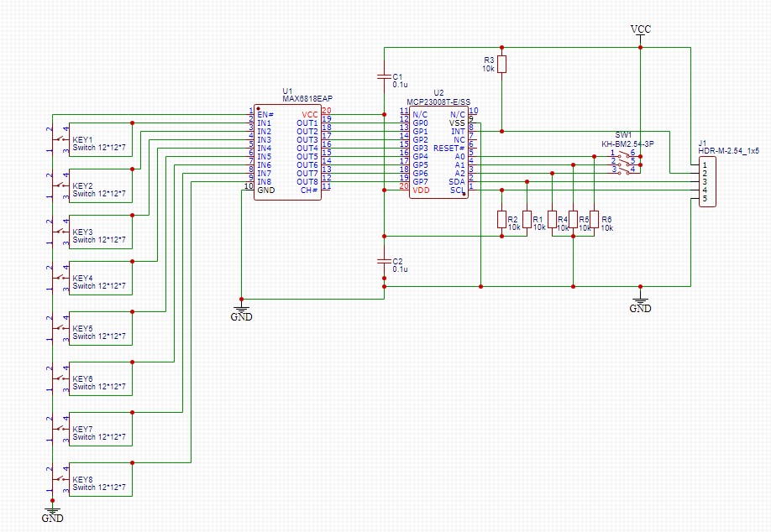Select the J1 header connector body
771x532 pixels.
click(x=707, y=182)
